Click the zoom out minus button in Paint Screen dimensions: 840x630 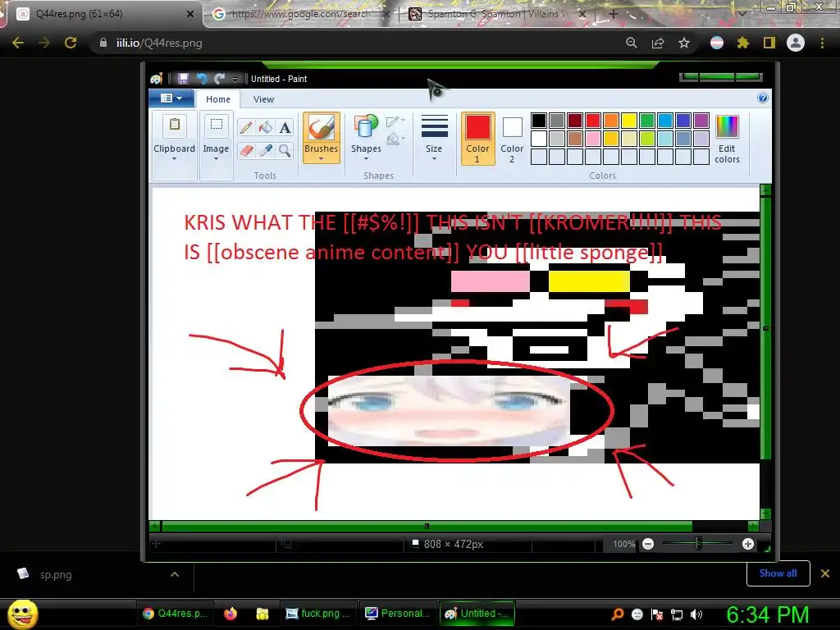648,544
